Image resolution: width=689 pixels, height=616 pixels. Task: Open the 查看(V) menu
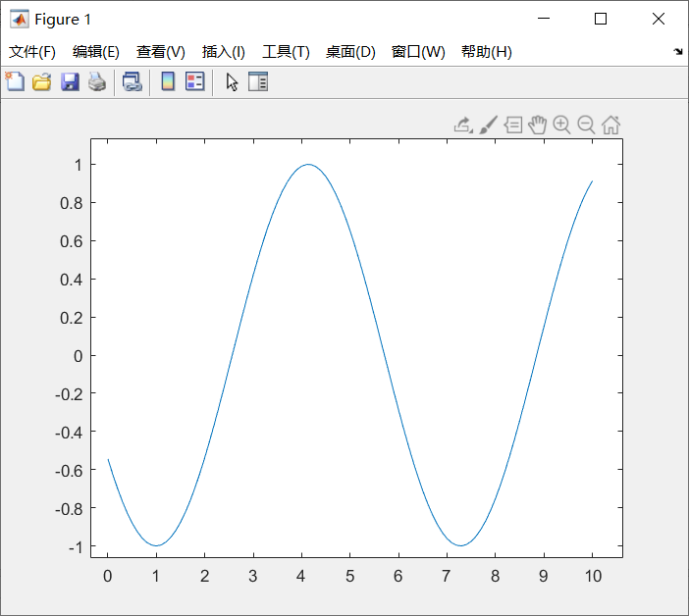point(160,52)
